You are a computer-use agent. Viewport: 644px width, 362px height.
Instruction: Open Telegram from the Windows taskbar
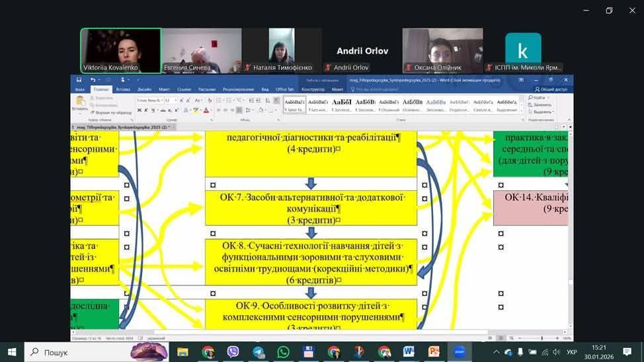tap(258, 351)
